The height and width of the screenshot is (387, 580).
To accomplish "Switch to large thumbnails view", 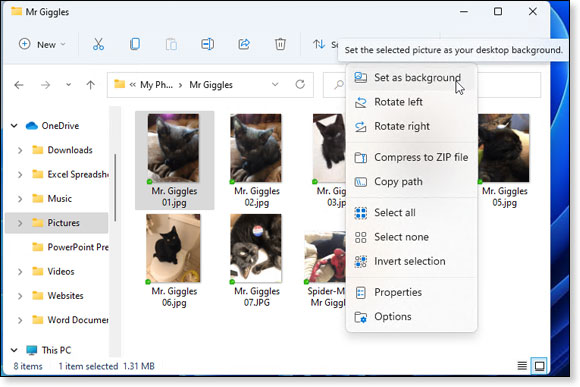I will [539, 366].
